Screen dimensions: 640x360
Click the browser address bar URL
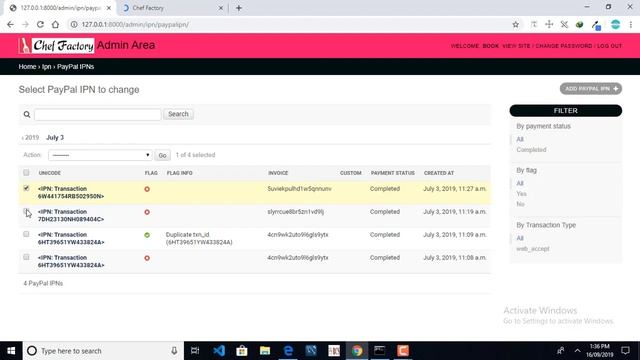pos(135,24)
